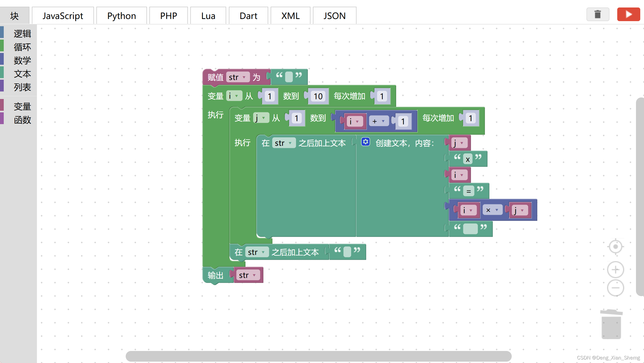Viewport: 644px width, 363px height.
Task: Click the text field containing =
Action: pos(469,191)
